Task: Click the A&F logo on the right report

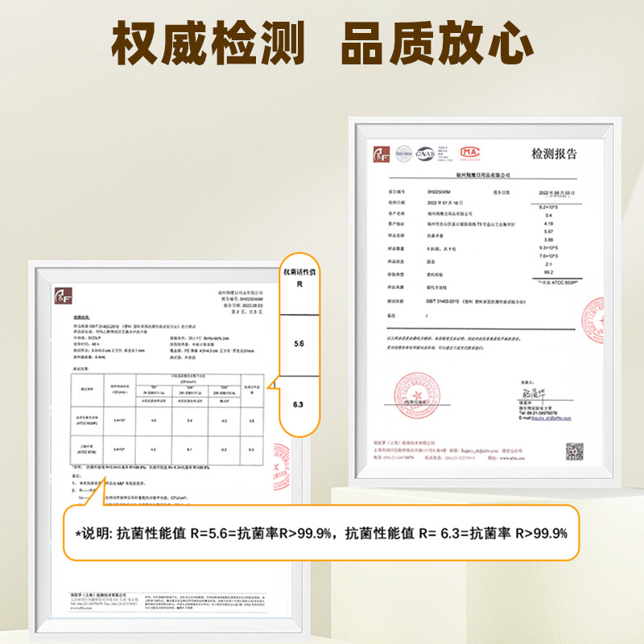Action: [381, 154]
